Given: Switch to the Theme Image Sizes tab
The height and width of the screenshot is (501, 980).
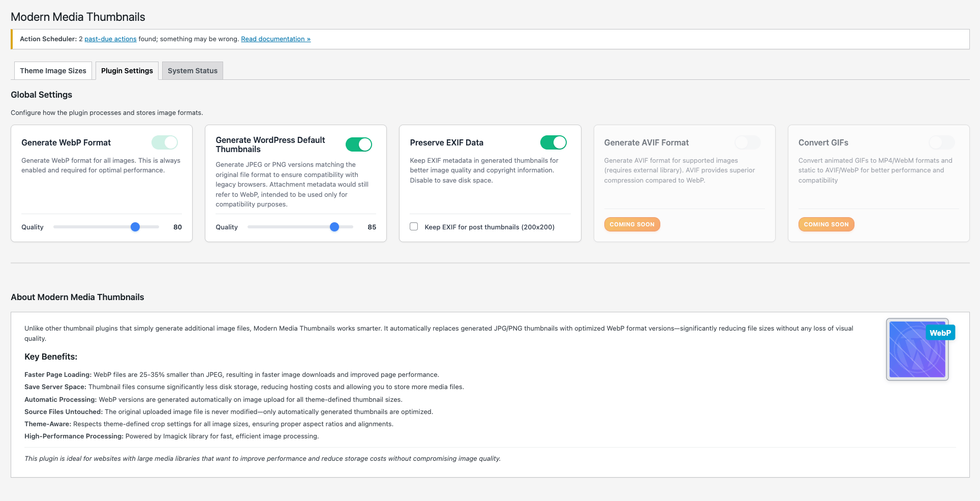Looking at the screenshot, I should (x=53, y=71).
